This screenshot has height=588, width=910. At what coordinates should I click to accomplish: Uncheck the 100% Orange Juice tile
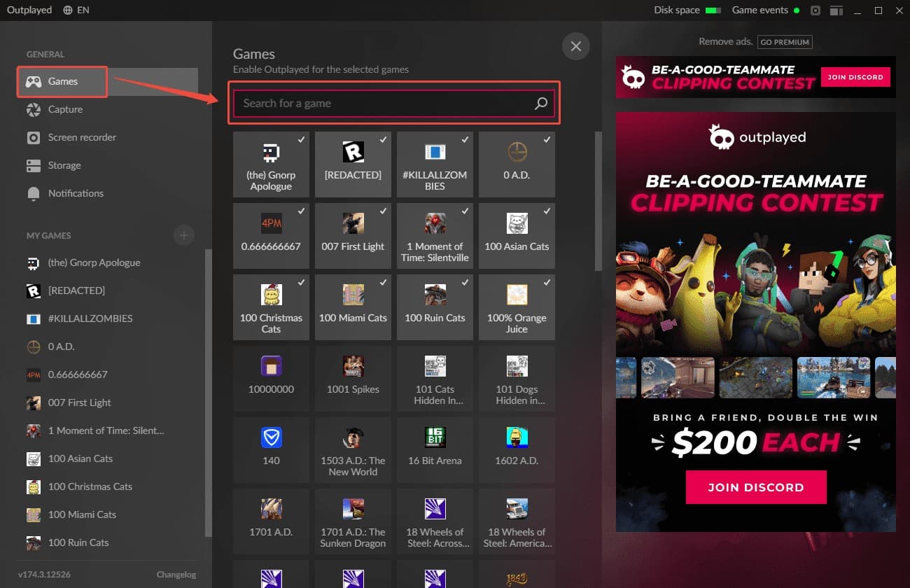click(517, 307)
